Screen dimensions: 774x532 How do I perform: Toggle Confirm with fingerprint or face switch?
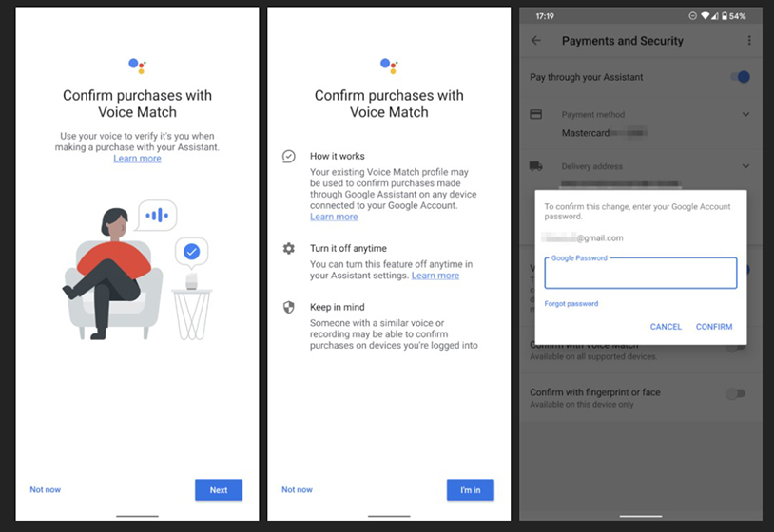[736, 393]
